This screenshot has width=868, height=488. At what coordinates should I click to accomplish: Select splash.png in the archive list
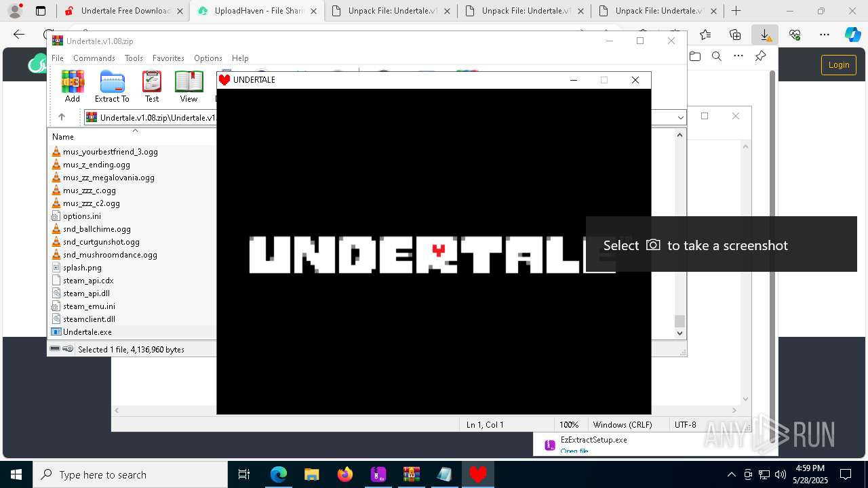tap(82, 268)
